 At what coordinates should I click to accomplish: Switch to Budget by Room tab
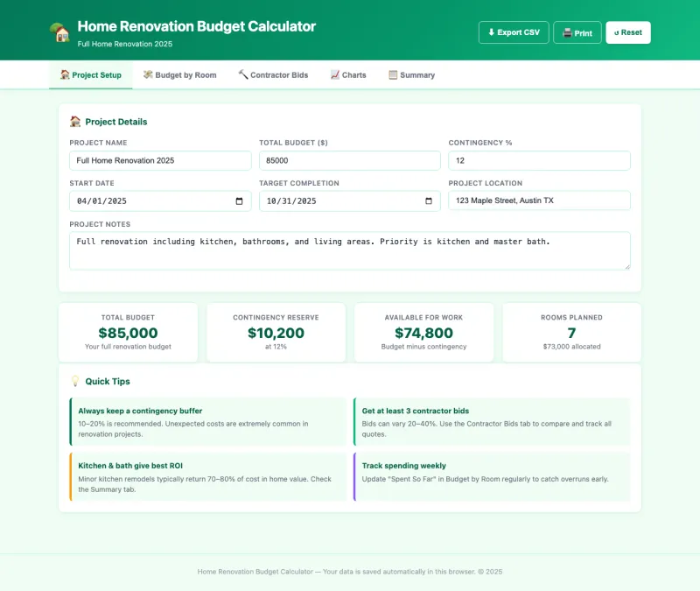coord(179,75)
